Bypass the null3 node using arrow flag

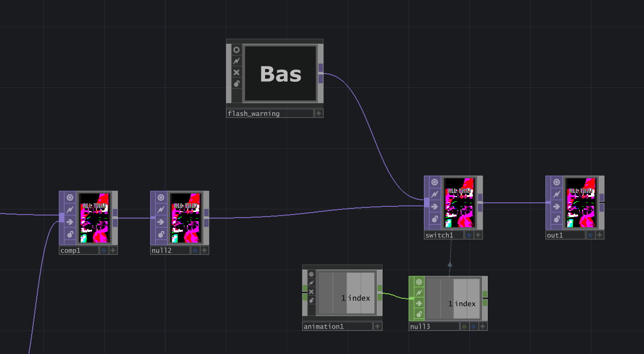click(419, 303)
